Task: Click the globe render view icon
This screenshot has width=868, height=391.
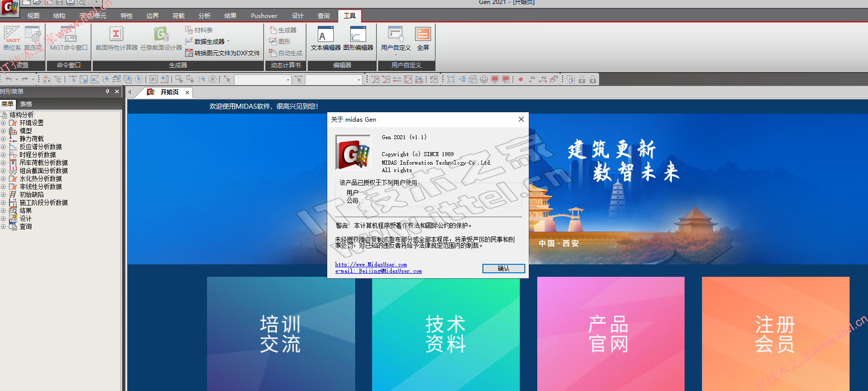Action: coord(484,79)
